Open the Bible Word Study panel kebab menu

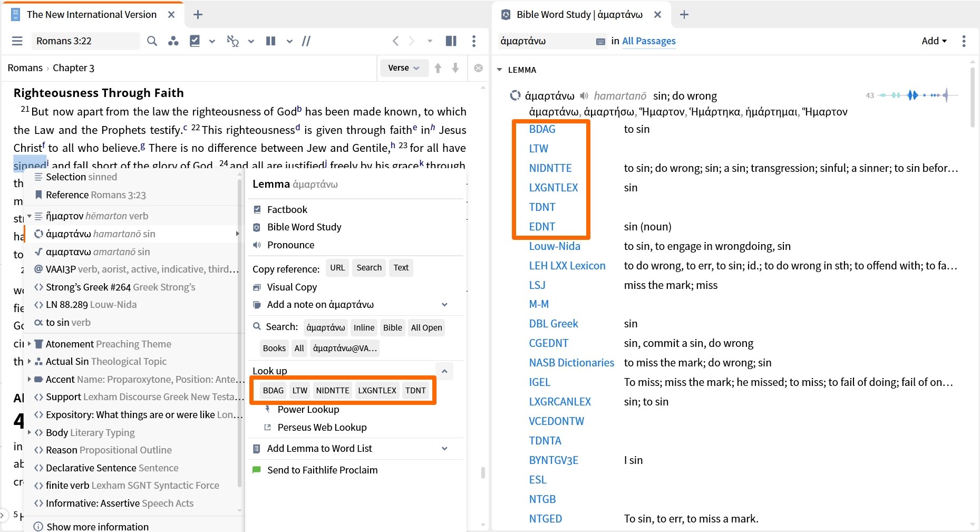964,41
